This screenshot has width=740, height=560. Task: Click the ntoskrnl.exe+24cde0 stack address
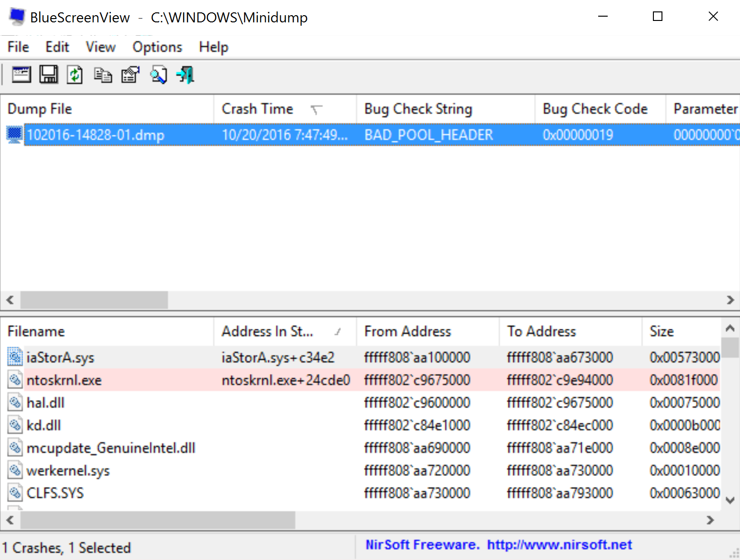[x=286, y=380]
